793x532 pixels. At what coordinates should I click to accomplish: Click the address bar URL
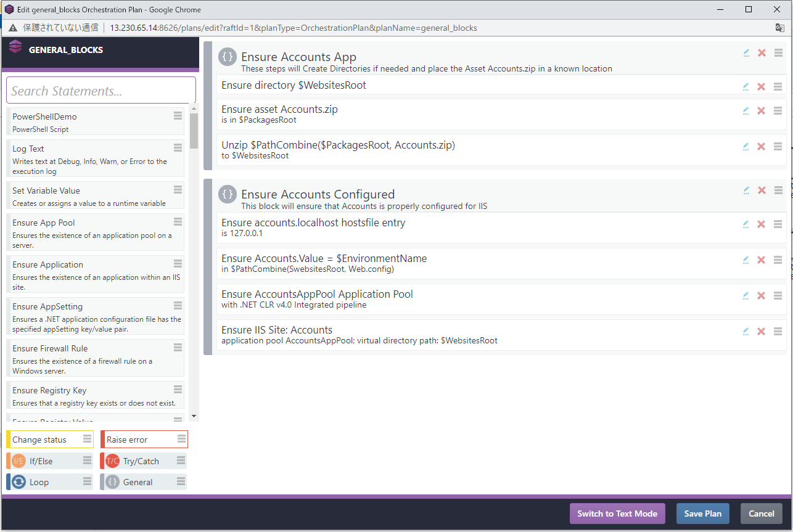pos(294,28)
